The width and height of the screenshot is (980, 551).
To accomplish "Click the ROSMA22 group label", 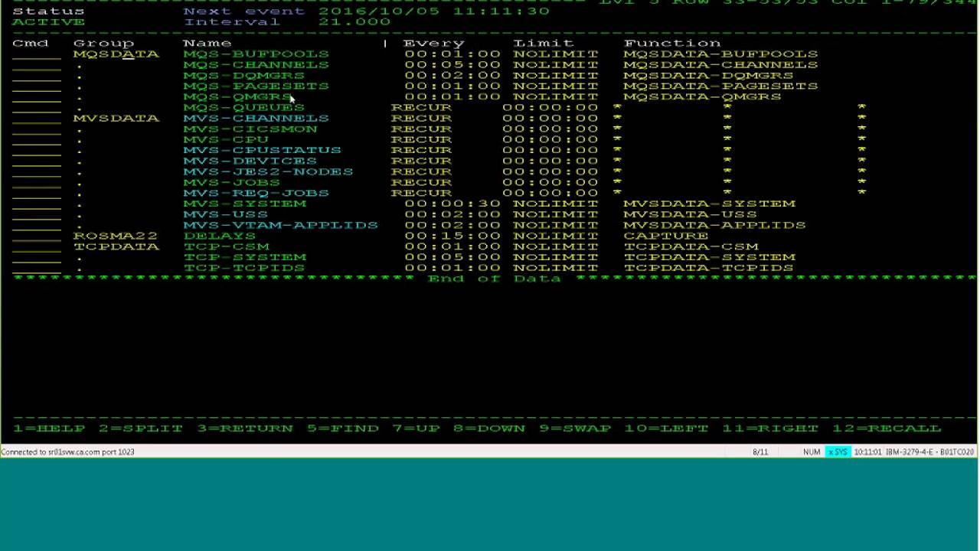I will click(116, 236).
